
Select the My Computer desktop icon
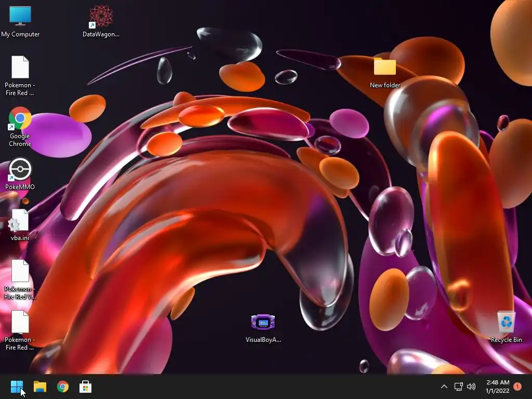point(20,21)
